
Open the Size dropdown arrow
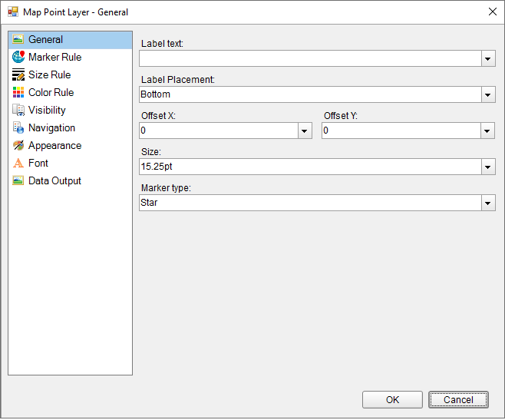pyautogui.click(x=488, y=167)
